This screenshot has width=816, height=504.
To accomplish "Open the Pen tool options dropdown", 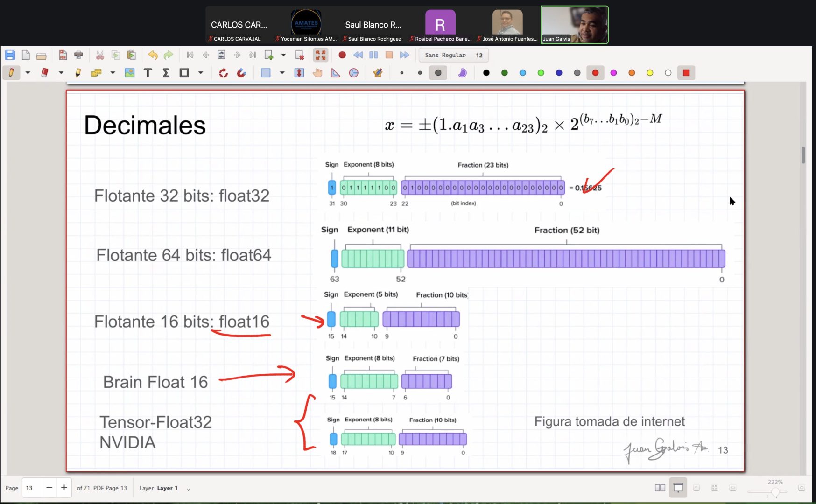I will click(28, 73).
